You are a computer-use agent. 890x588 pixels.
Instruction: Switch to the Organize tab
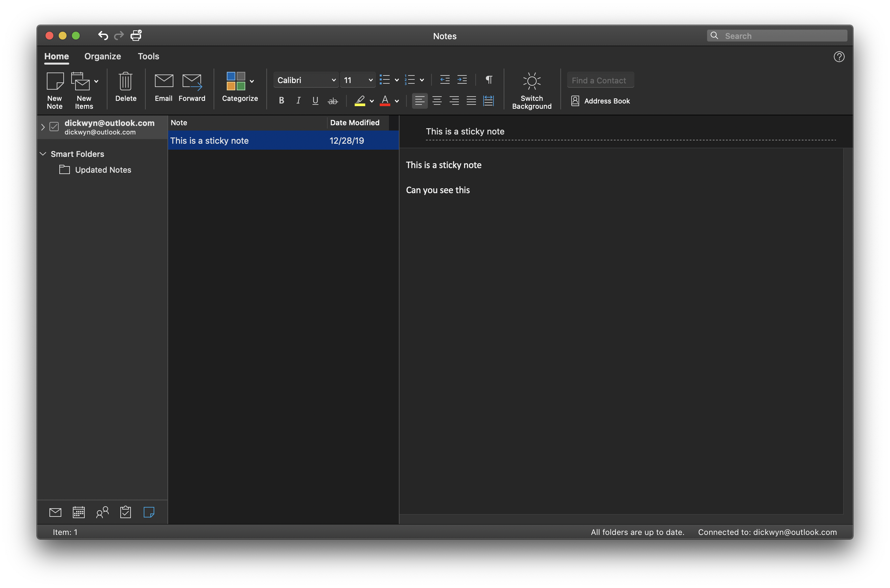(x=103, y=56)
